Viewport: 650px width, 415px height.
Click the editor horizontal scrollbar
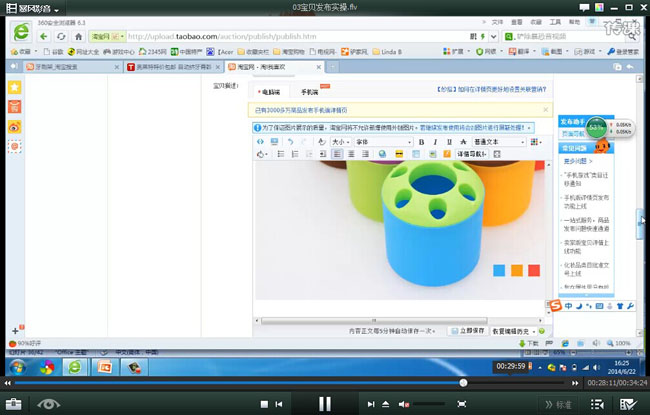374,320
